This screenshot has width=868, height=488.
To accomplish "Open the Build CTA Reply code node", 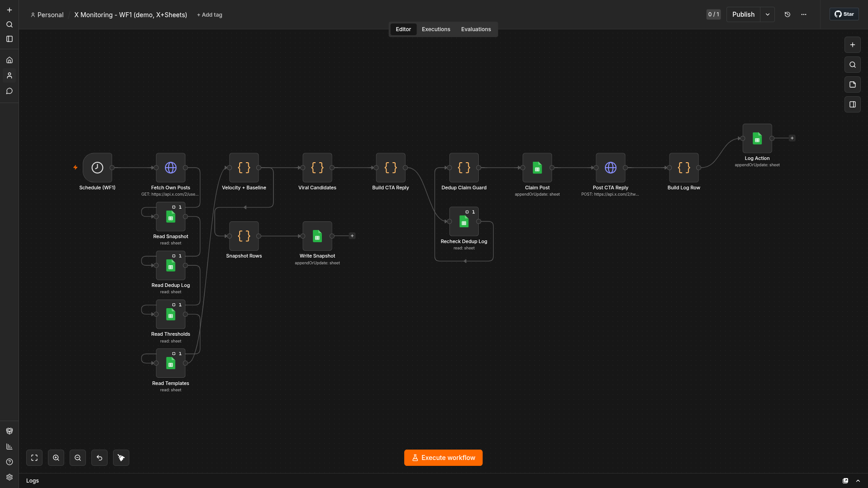I will (391, 168).
